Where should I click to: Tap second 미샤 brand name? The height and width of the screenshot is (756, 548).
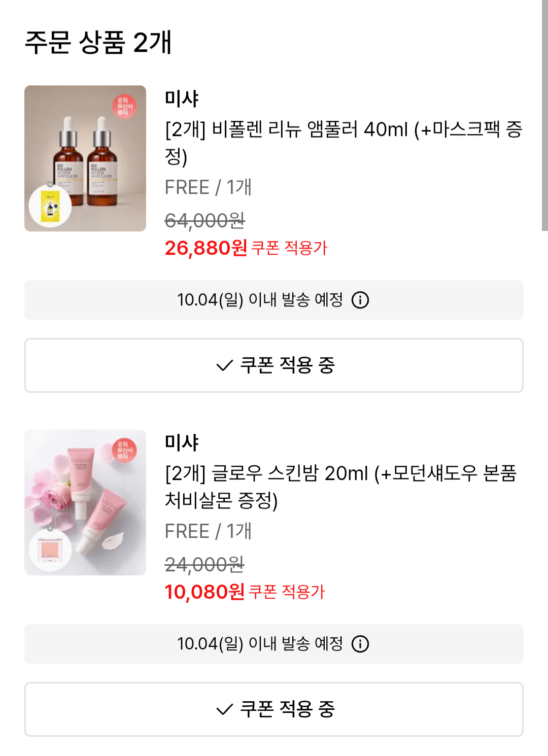[x=182, y=442]
